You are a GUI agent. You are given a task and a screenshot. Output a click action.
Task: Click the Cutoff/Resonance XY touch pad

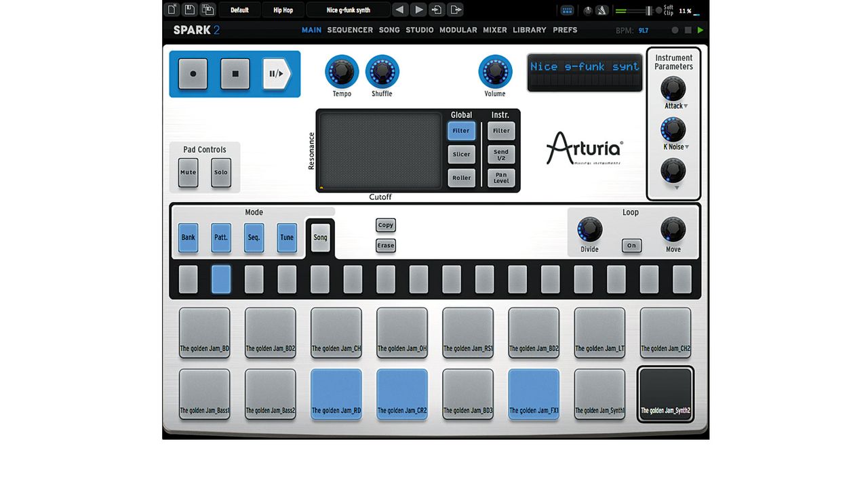click(380, 151)
